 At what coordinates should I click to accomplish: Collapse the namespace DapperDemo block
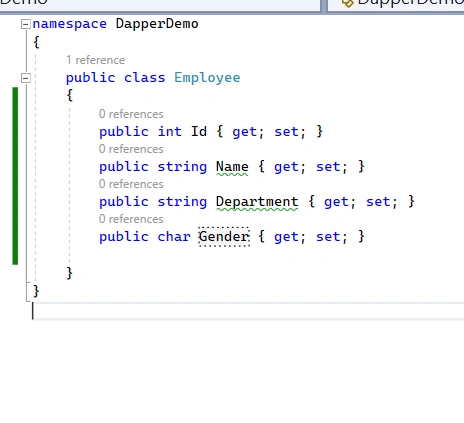[x=25, y=24]
